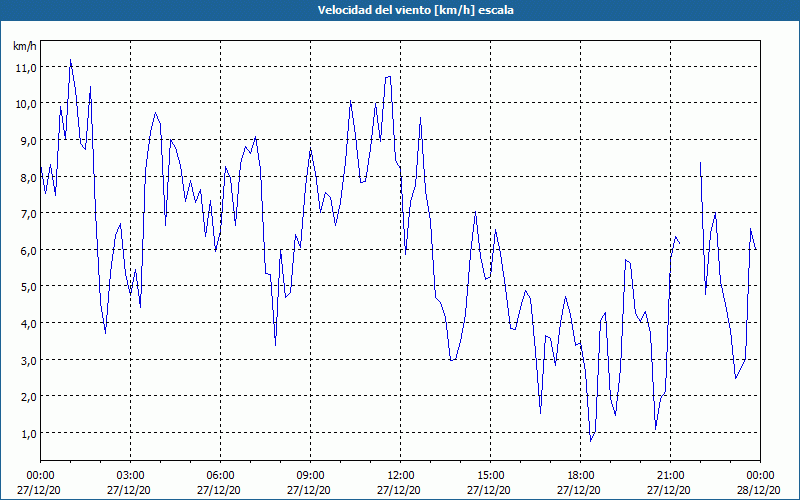Click the 'km/h' unit label
Screen dimensions: 800x500
pos(24,46)
